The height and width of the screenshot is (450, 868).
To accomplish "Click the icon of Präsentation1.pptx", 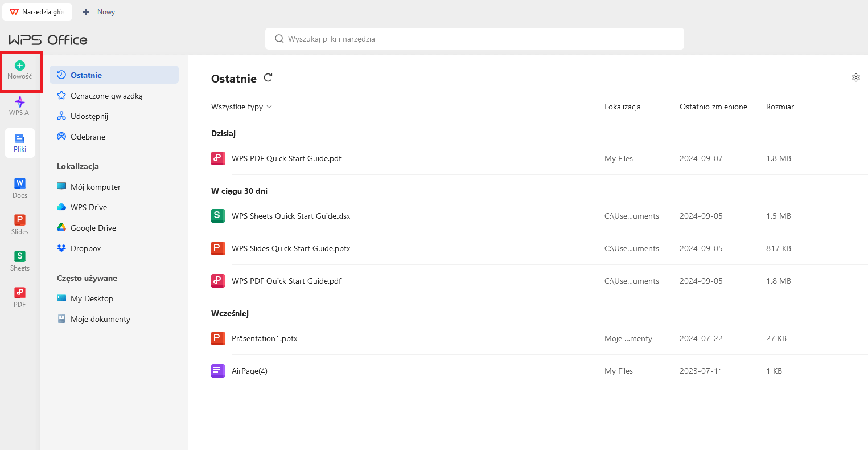I will (218, 338).
